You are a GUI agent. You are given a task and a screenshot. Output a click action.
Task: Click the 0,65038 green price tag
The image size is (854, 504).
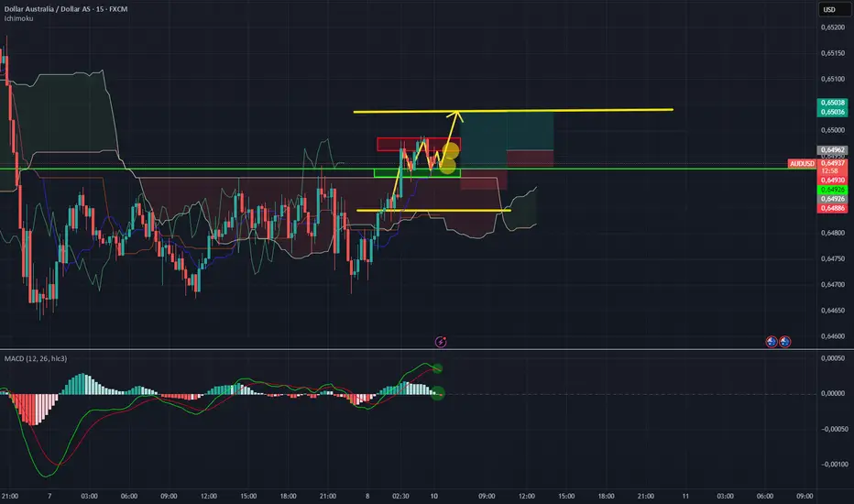tap(832, 103)
